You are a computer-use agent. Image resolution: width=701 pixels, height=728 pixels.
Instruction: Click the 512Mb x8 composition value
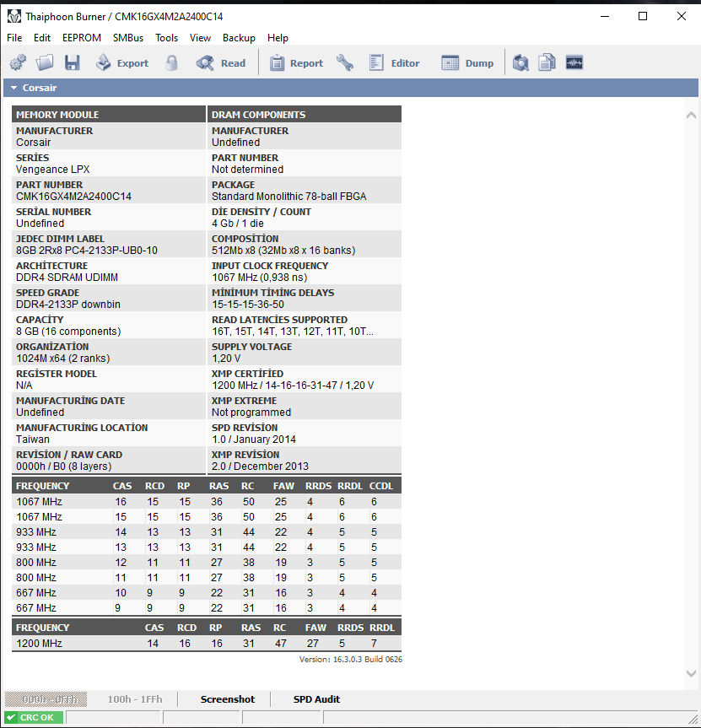(x=283, y=251)
